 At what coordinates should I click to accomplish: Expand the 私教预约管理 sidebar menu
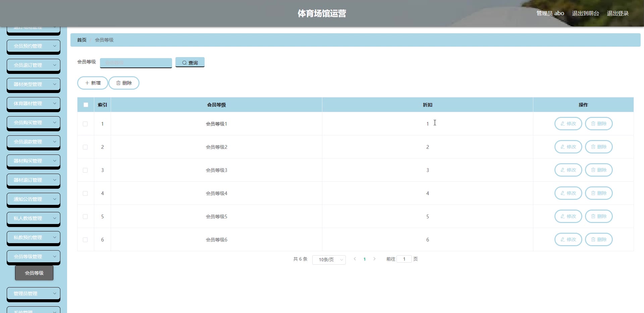click(x=34, y=238)
